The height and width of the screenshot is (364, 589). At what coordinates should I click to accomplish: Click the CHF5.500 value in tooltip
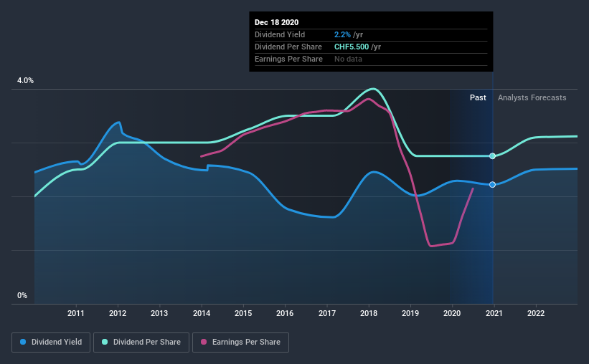(352, 47)
